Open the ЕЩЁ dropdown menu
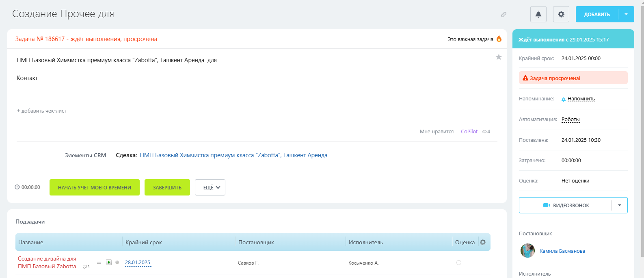 (x=210, y=187)
